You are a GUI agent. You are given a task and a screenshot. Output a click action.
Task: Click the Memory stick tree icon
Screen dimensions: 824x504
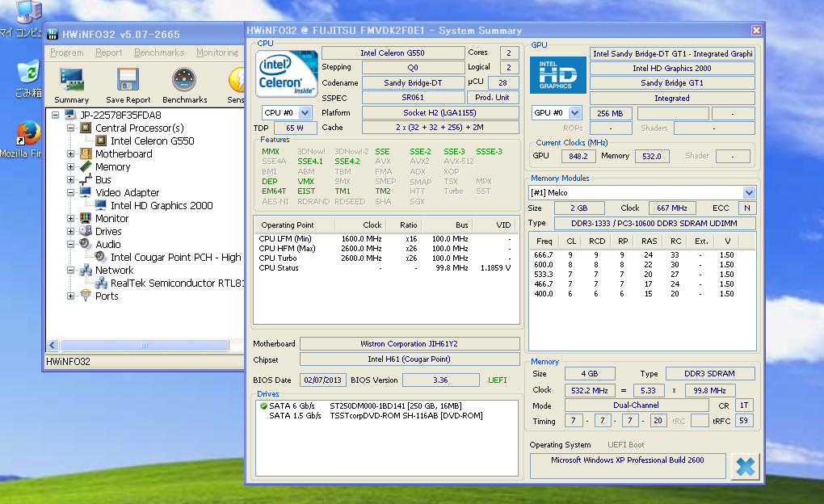86,166
